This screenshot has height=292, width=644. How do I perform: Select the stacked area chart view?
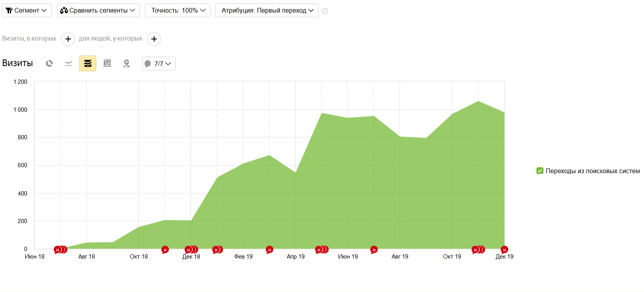[87, 63]
